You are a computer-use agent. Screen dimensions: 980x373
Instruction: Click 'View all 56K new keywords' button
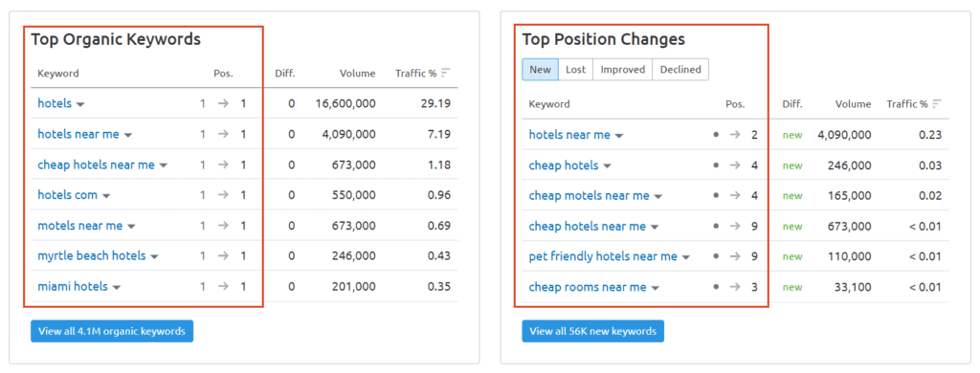tap(593, 331)
